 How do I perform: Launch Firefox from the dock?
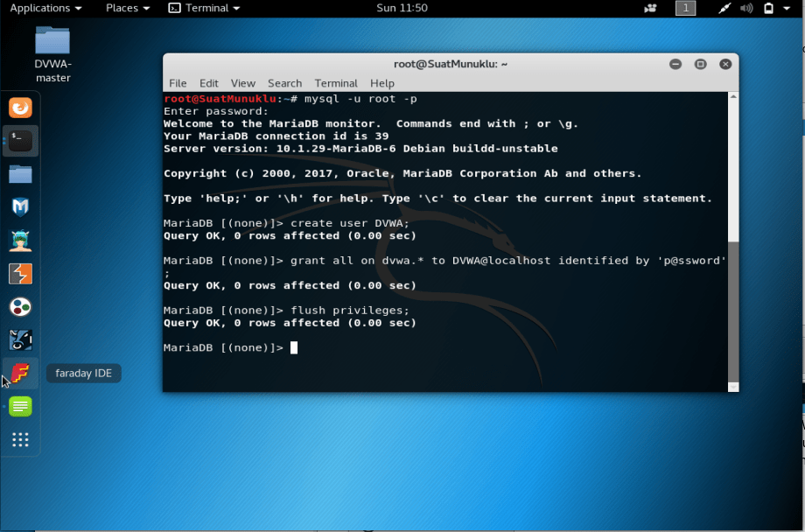coord(20,108)
